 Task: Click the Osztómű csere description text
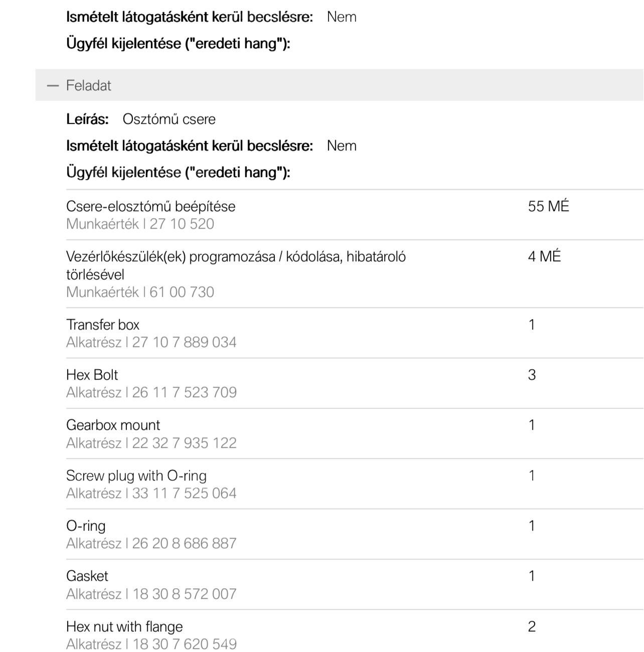click(169, 119)
